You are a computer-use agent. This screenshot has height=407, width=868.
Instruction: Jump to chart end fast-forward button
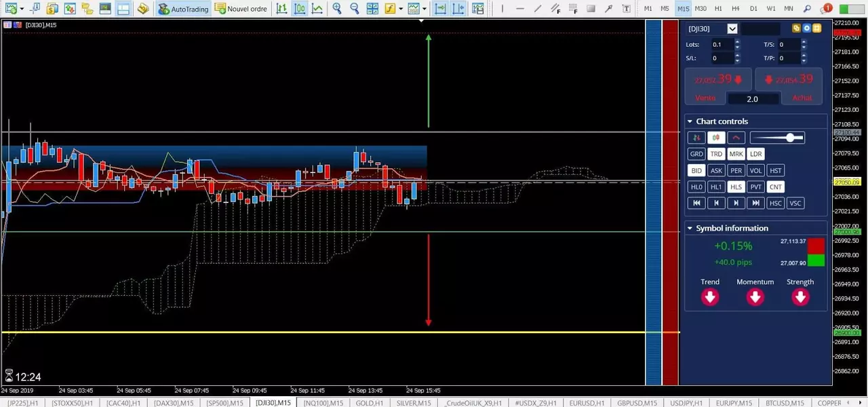point(755,203)
